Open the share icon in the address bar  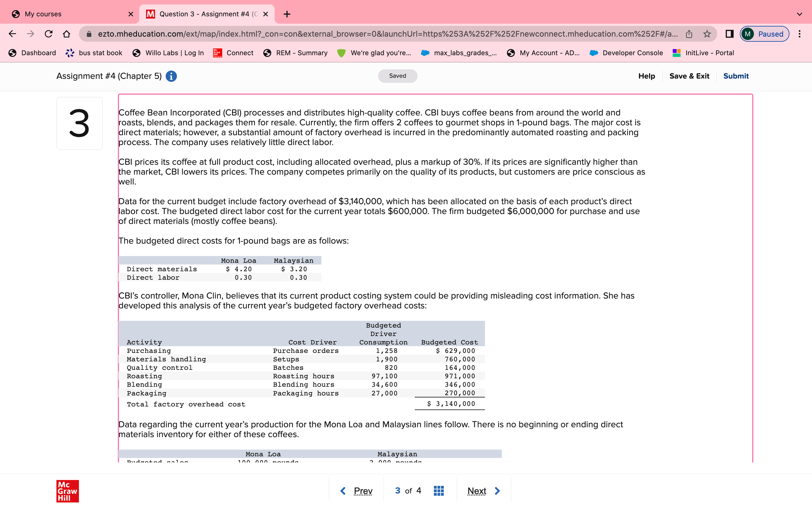tap(689, 34)
